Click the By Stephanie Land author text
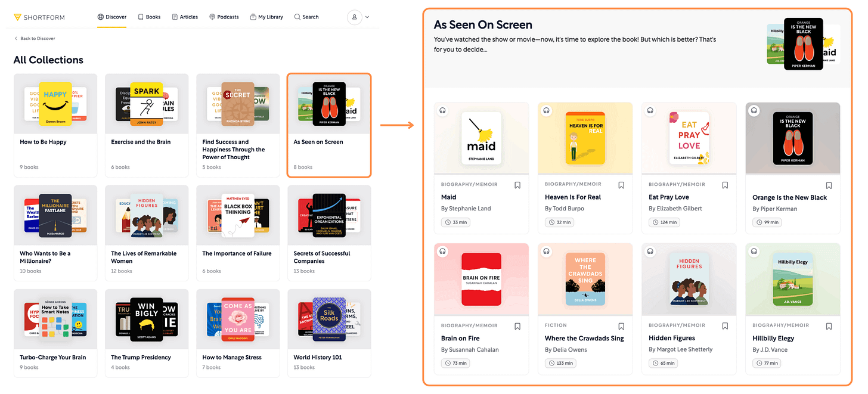Viewport: 868px width, 394px height. [x=466, y=209]
